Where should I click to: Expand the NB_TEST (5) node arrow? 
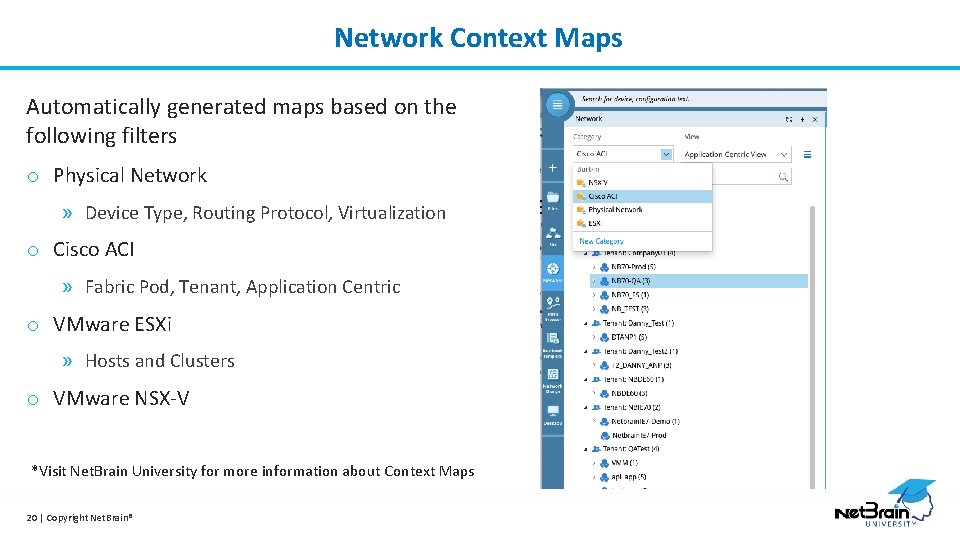click(594, 309)
